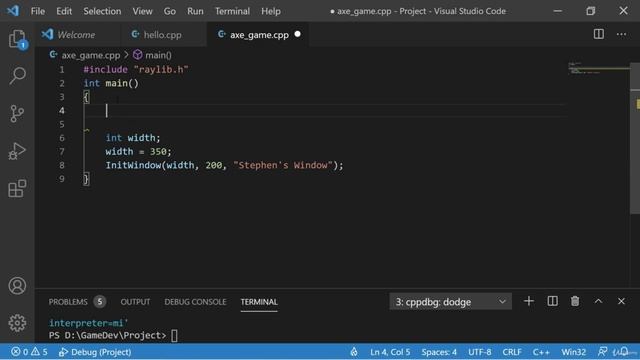Open the Go menu
The image size is (640, 360).
pyautogui.click(x=170, y=11)
